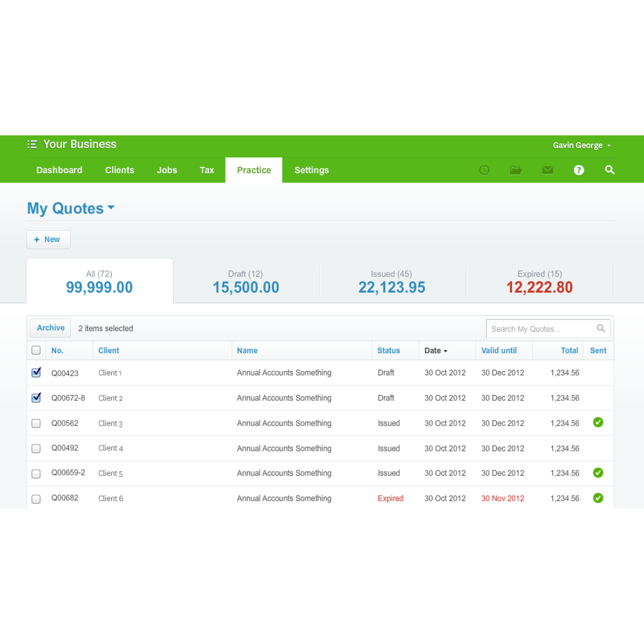Open the Date column sort dropdown
Screen dimensions: 644x644
click(435, 350)
